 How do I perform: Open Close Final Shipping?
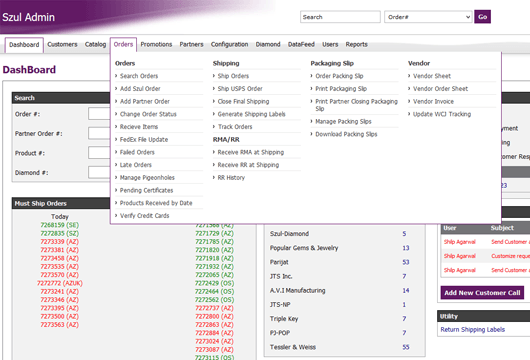coord(243,101)
